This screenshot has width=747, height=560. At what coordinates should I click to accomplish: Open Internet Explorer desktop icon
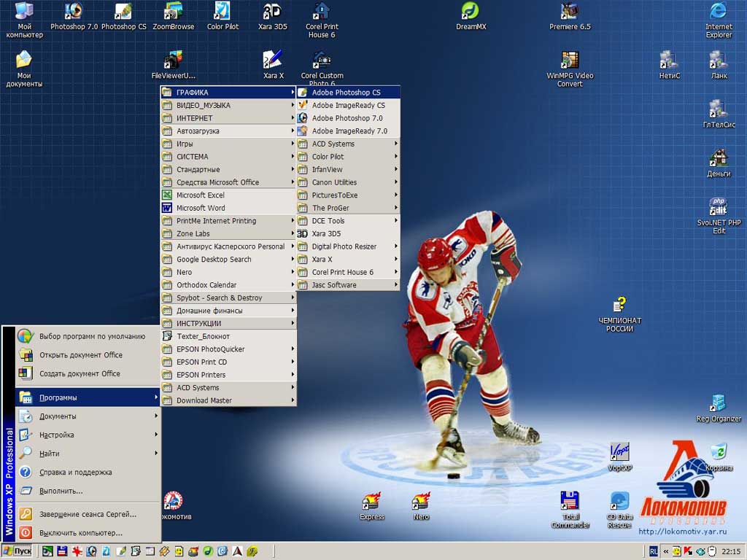[719, 20]
